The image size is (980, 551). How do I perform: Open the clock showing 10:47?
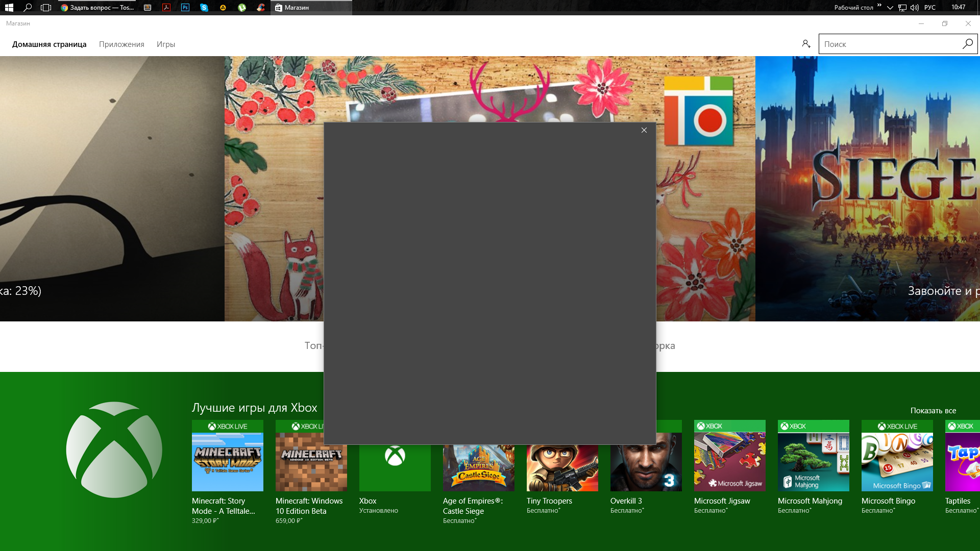959,8
